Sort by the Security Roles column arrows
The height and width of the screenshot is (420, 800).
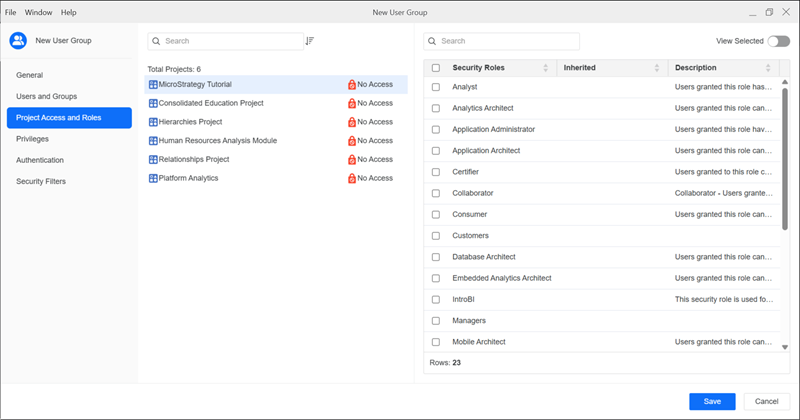[545, 68]
